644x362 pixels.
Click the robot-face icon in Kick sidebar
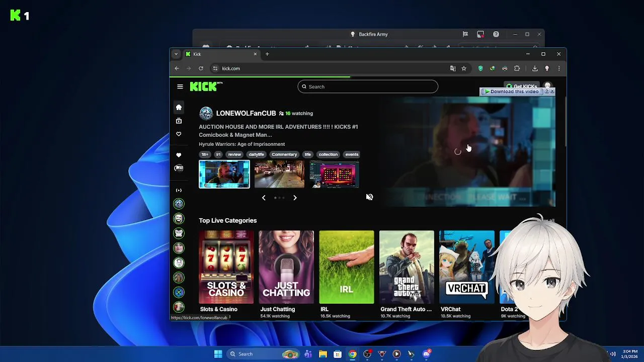(179, 168)
